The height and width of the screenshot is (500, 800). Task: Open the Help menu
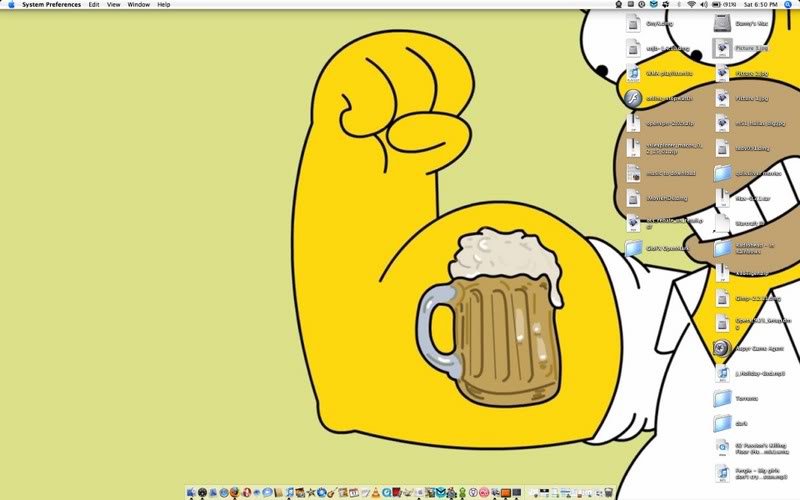tap(163, 5)
